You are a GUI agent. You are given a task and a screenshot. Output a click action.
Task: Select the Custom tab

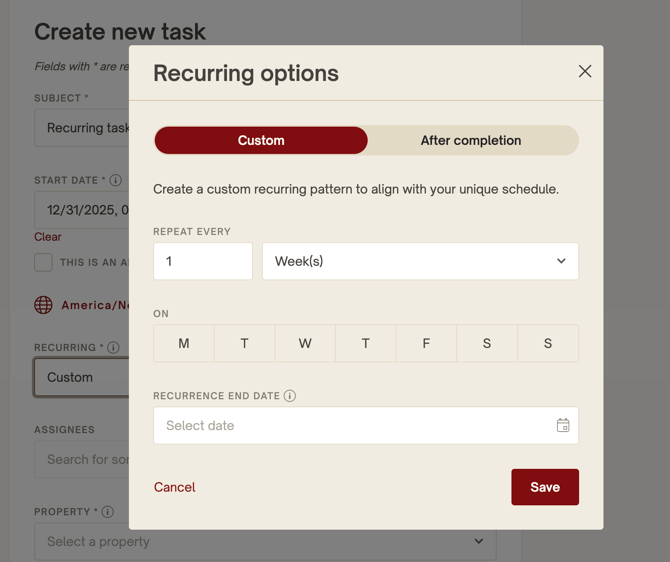point(261,140)
